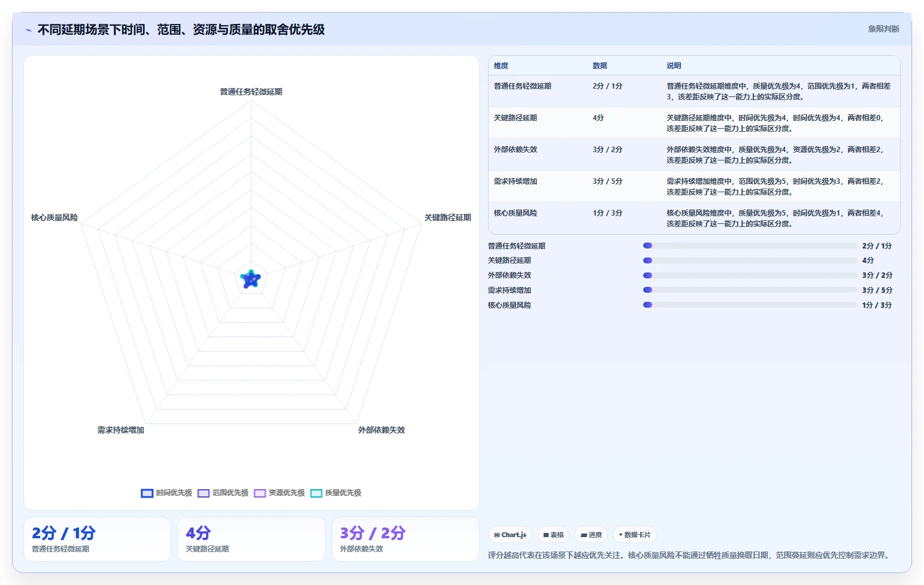The image size is (924, 585).
Task: Click the 核心质量风险 progress bar
Action: click(750, 305)
